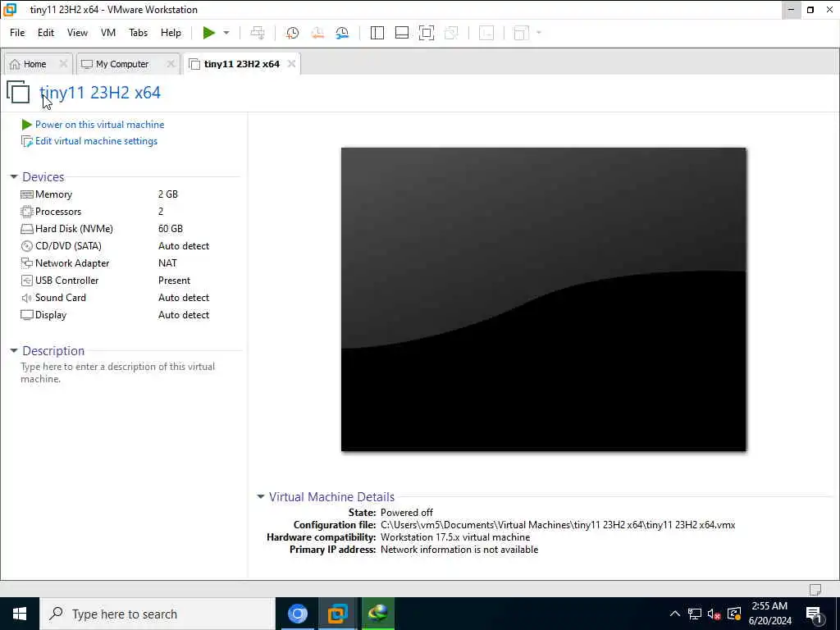Collapse the Virtual Machine Details section
The height and width of the screenshot is (630, 840).
click(260, 496)
